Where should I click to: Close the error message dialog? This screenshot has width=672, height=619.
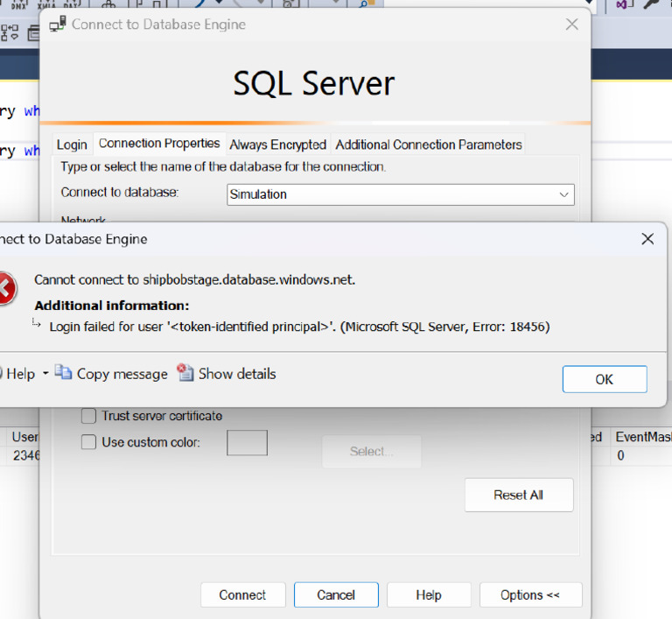click(647, 239)
